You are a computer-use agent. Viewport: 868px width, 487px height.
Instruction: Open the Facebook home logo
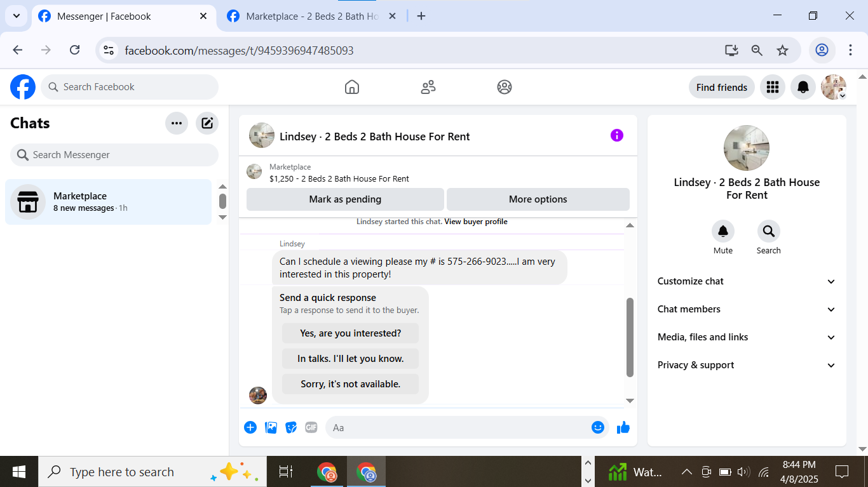pos(23,87)
